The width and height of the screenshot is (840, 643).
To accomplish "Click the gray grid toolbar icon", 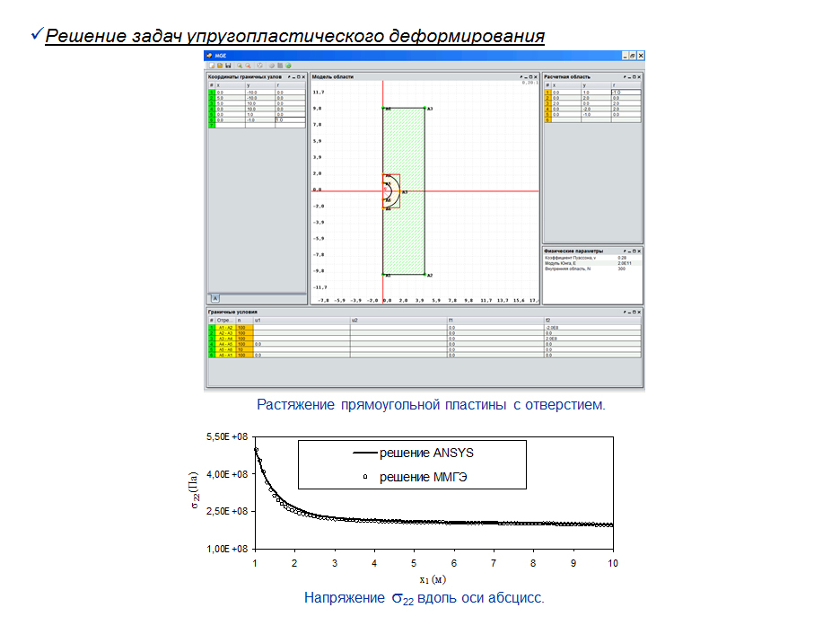I will [x=280, y=66].
